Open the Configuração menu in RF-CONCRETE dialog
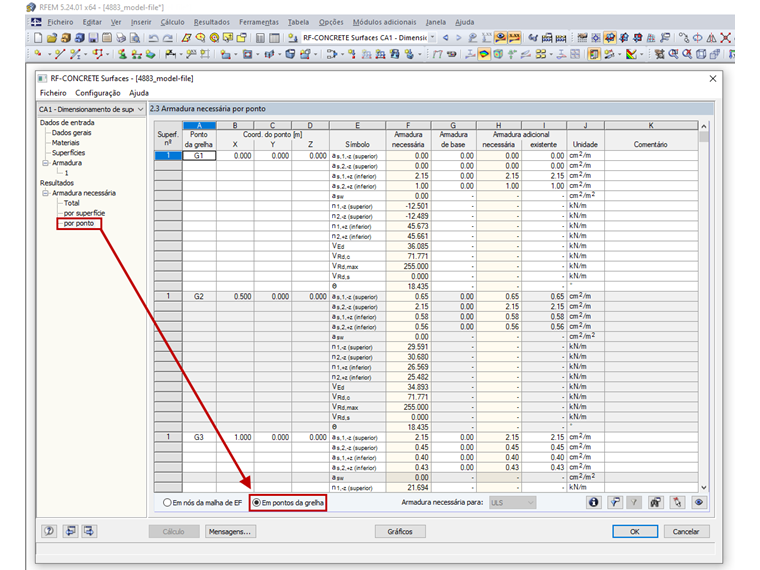Screen dimensions: 760x570 pyautogui.click(x=97, y=93)
